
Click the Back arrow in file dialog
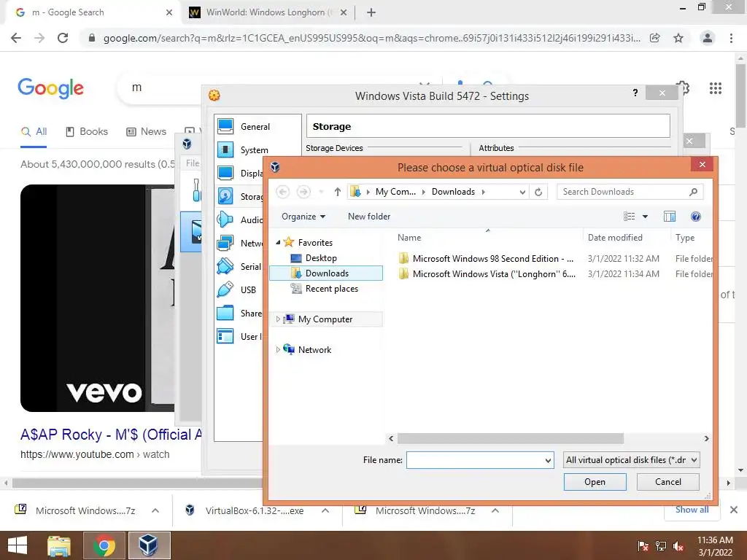tap(282, 192)
